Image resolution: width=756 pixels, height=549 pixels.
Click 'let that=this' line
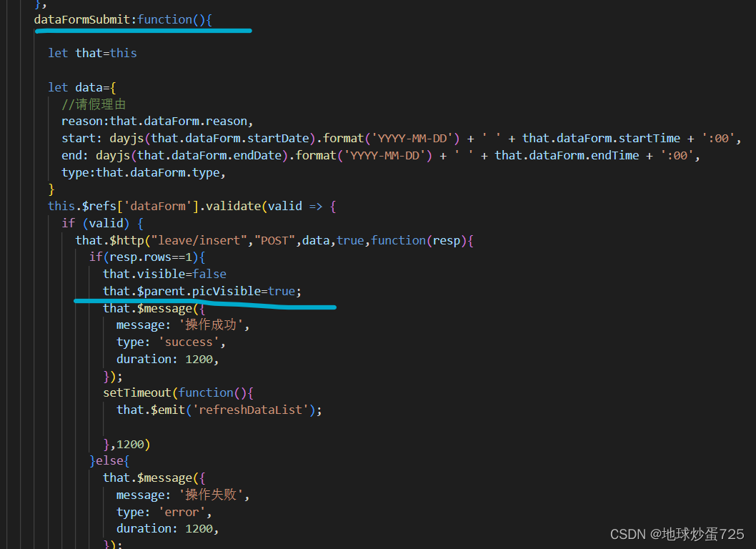coord(92,53)
